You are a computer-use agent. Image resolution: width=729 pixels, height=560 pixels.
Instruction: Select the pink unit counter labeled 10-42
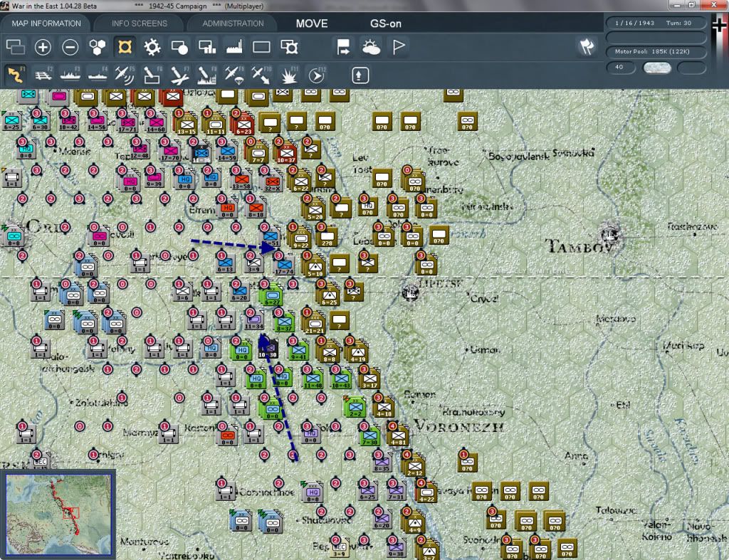[69, 120]
